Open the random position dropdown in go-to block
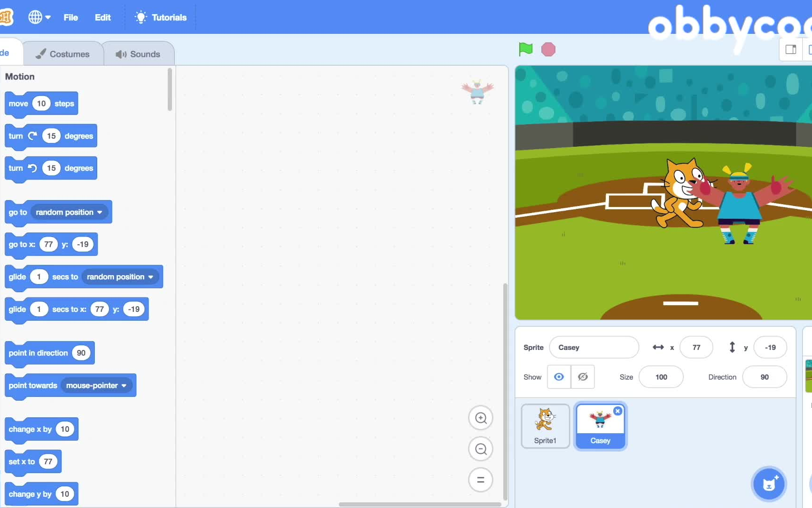812x508 pixels. pyautogui.click(x=69, y=212)
